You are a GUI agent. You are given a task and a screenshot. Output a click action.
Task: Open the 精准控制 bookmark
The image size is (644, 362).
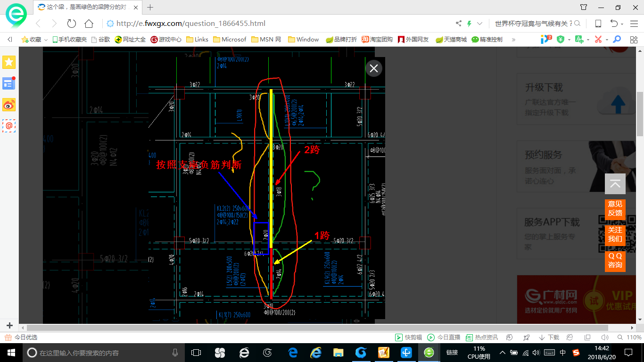click(487, 40)
